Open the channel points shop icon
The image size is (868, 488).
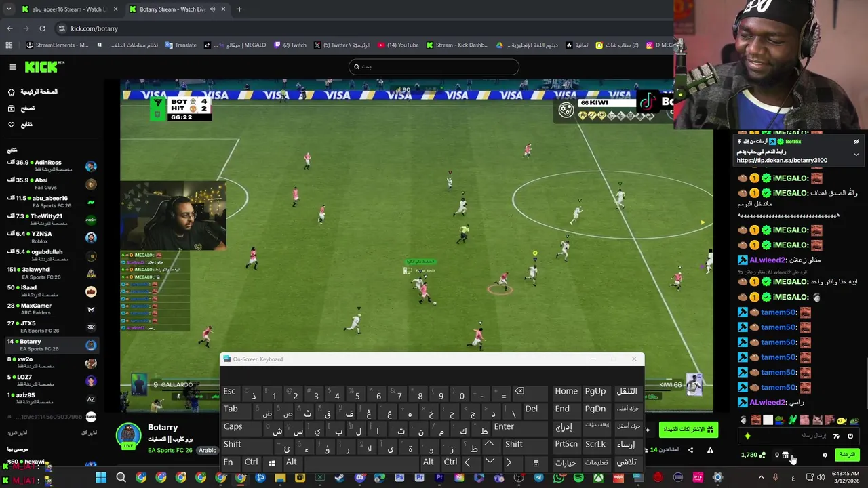[x=785, y=455]
